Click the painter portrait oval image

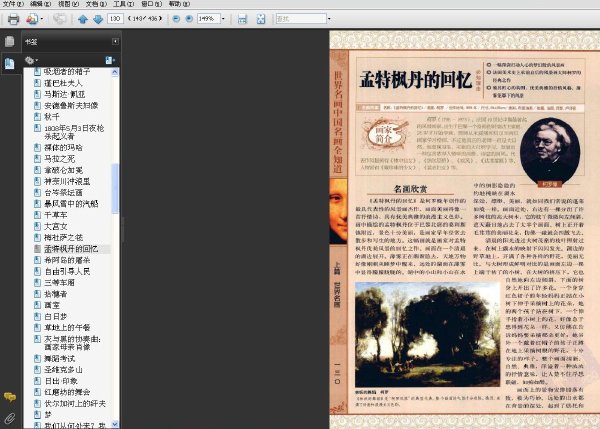coord(550,150)
